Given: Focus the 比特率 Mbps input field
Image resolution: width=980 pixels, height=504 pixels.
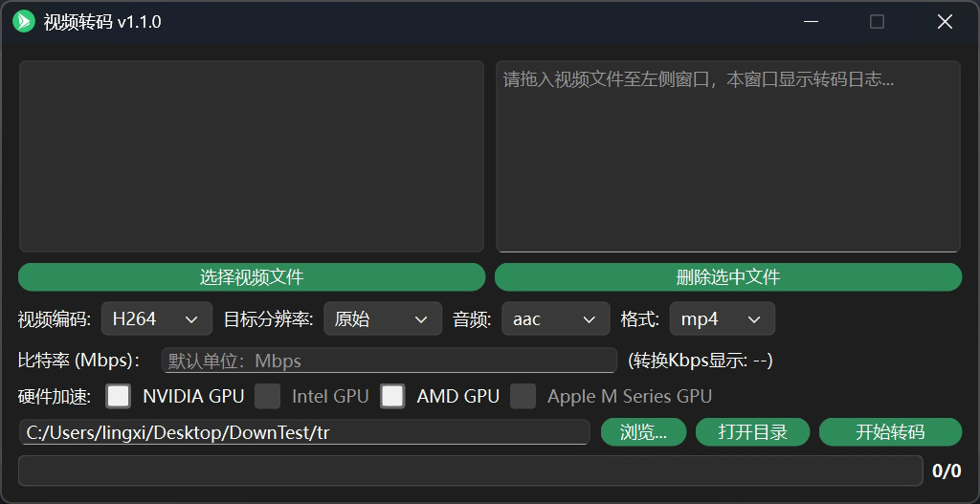Looking at the screenshot, I should tap(390, 361).
